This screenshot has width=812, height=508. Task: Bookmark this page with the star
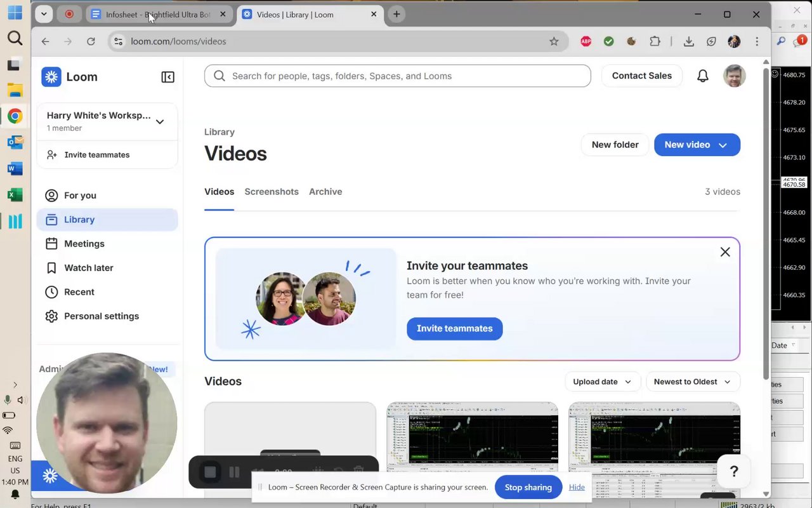pos(554,41)
